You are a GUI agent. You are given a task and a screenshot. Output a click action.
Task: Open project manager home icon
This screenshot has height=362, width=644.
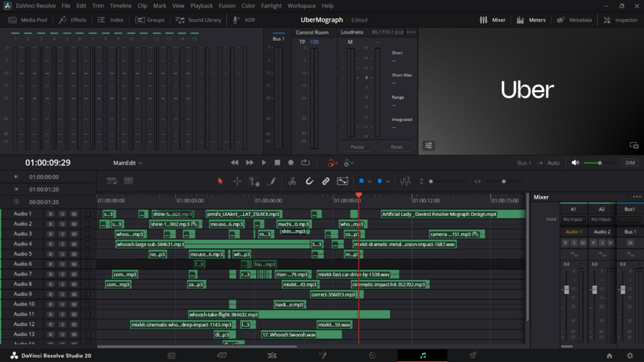(609, 356)
